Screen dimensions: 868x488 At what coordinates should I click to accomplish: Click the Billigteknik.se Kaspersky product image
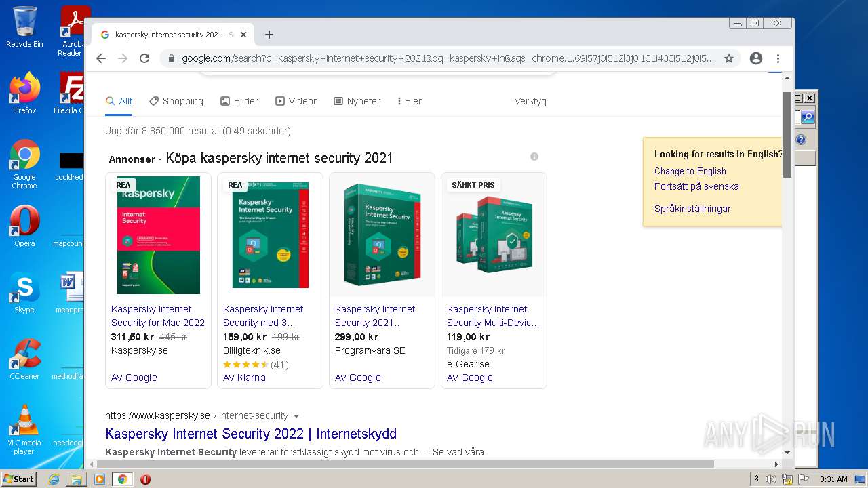pyautogui.click(x=270, y=235)
